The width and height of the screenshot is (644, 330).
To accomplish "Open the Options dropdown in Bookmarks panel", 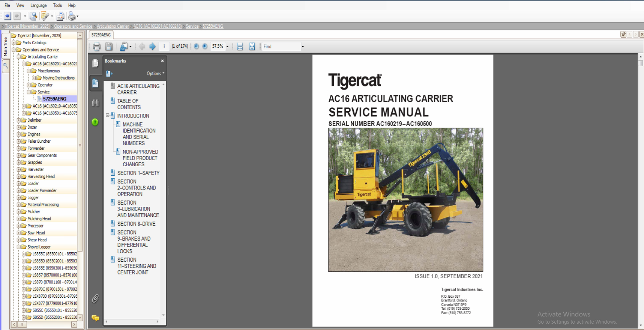I will click(156, 74).
